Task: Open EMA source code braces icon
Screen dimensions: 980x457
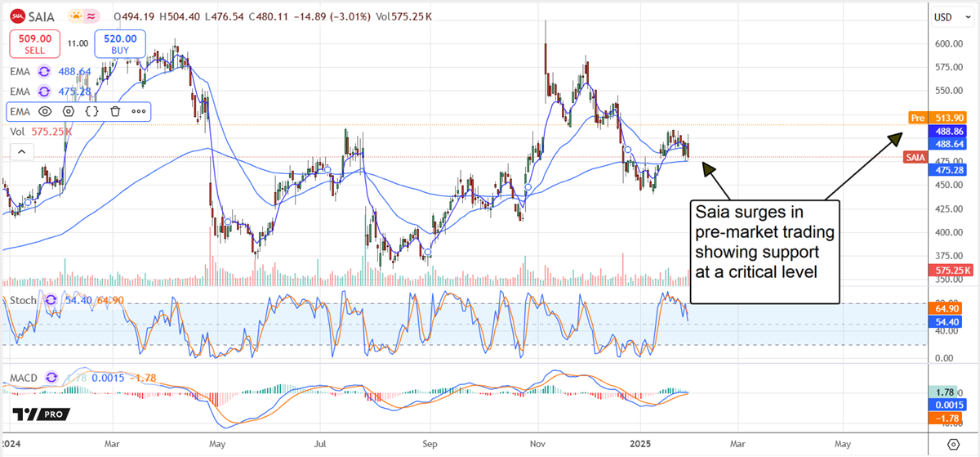Action: pyautogui.click(x=92, y=110)
